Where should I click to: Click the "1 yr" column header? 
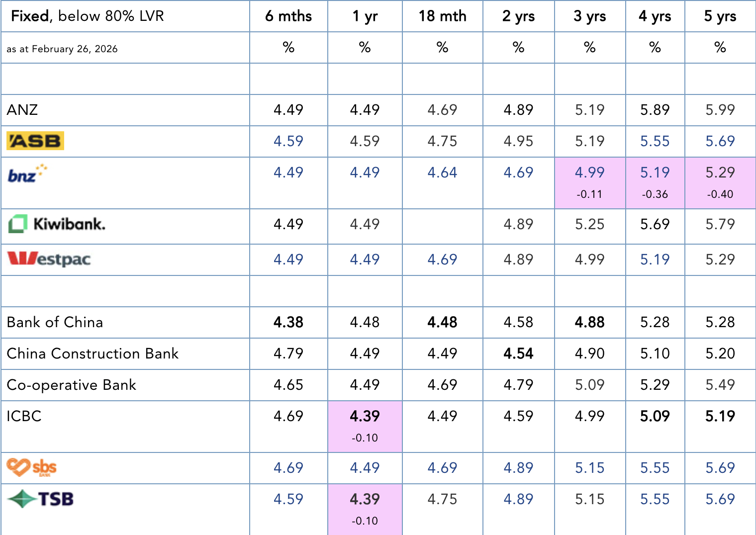pos(365,16)
